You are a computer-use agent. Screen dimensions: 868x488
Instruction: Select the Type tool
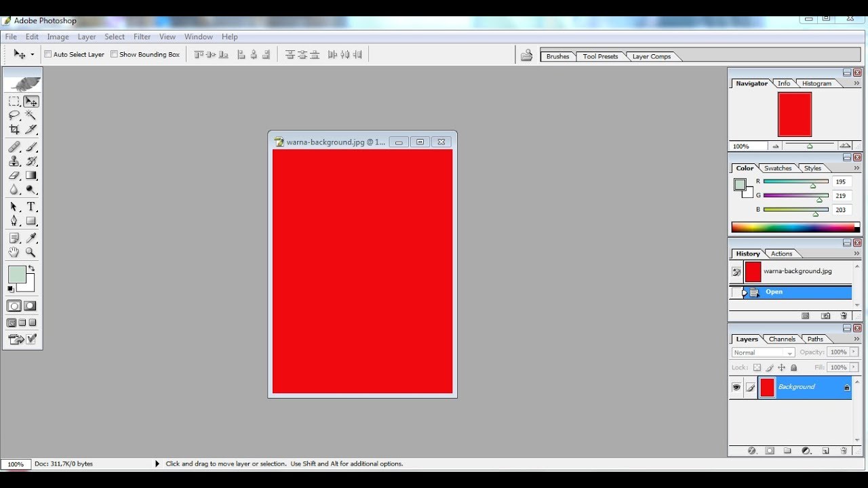click(31, 207)
